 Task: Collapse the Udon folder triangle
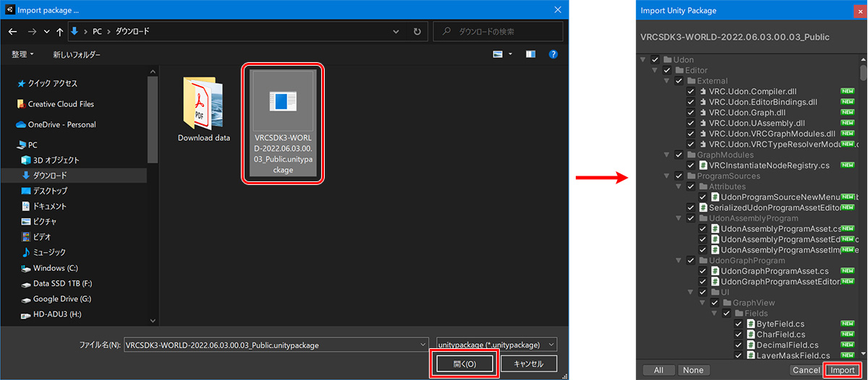(x=644, y=60)
